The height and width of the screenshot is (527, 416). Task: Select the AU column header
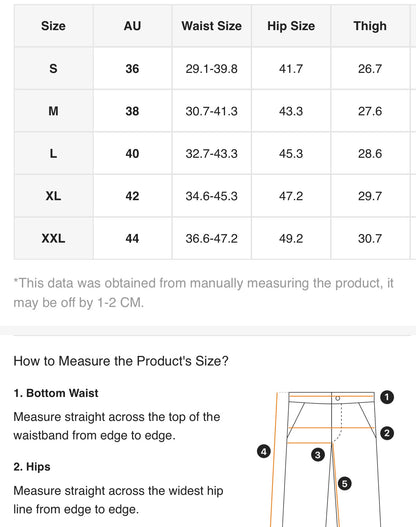132,26
